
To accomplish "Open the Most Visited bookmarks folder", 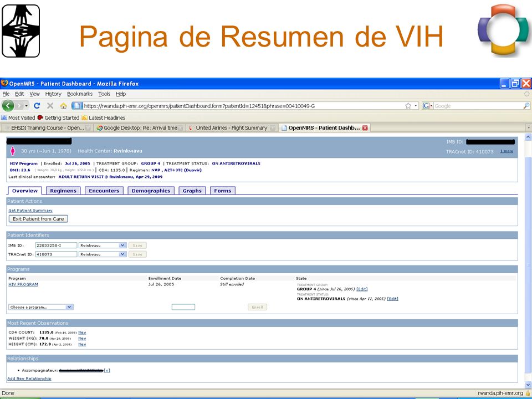I will pyautogui.click(x=18, y=117).
